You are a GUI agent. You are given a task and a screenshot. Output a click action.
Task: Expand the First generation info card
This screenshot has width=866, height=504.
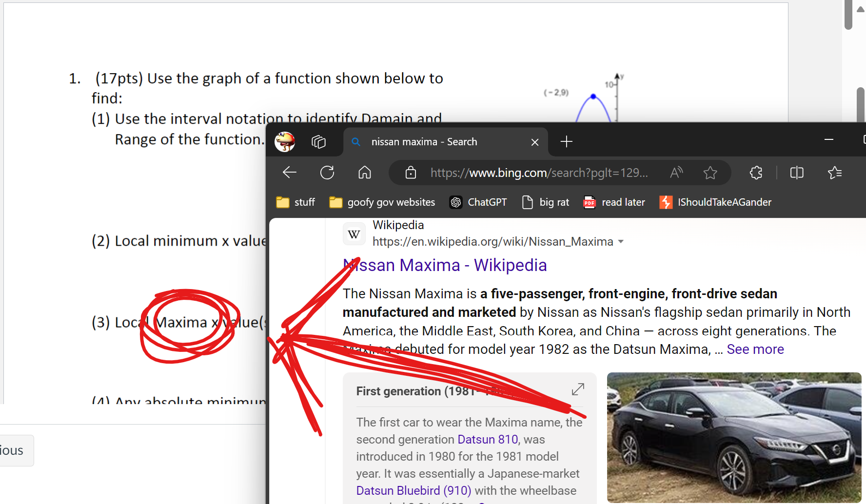coord(578,389)
